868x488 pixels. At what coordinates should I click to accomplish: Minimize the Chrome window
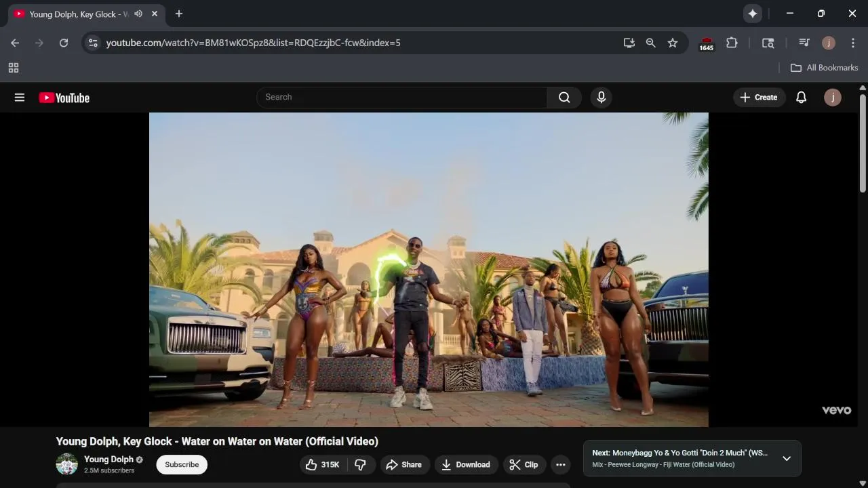coord(789,14)
